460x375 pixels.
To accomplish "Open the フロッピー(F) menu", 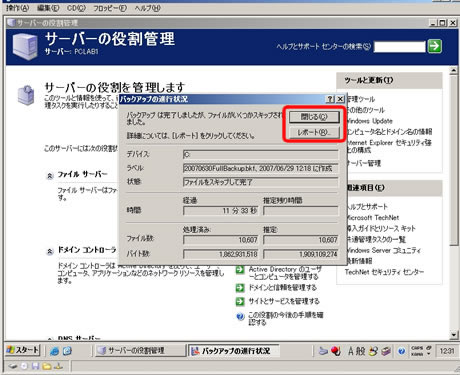I will tap(110, 8).
